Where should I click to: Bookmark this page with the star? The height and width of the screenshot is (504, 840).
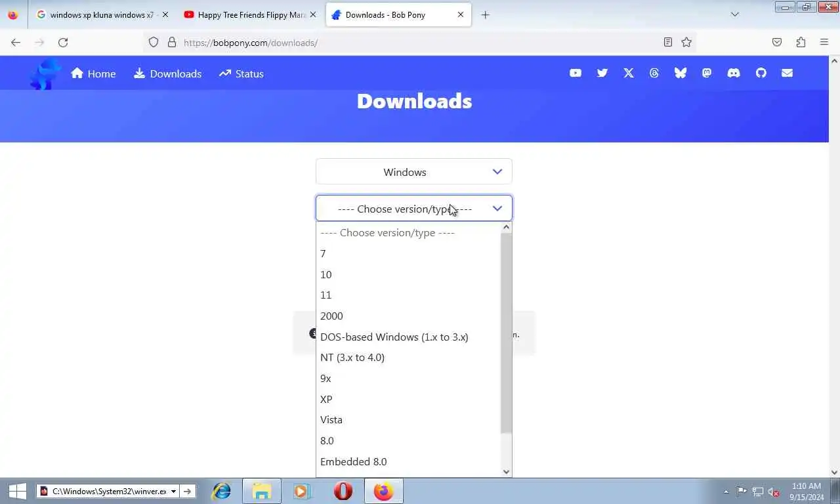pyautogui.click(x=686, y=42)
